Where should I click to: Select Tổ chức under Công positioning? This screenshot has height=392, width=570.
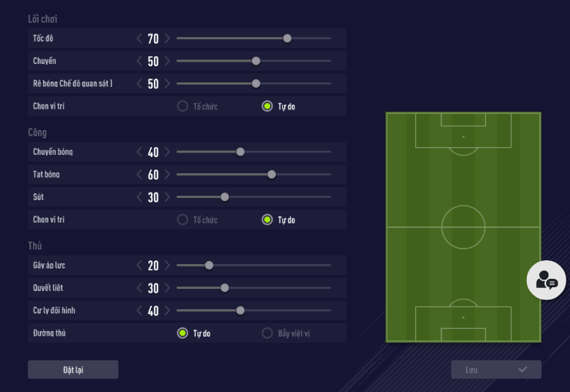click(183, 219)
